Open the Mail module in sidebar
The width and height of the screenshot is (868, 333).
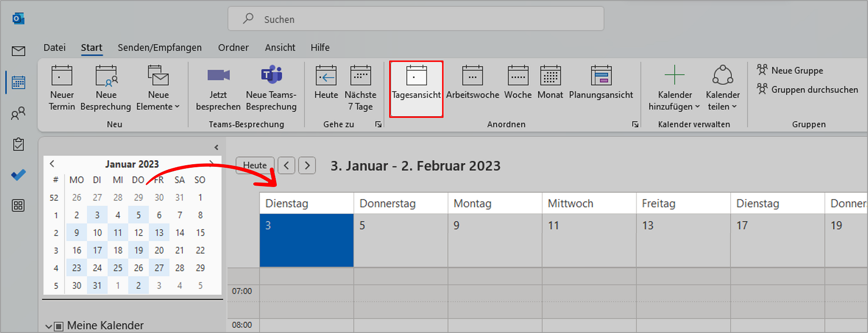pyautogui.click(x=18, y=50)
